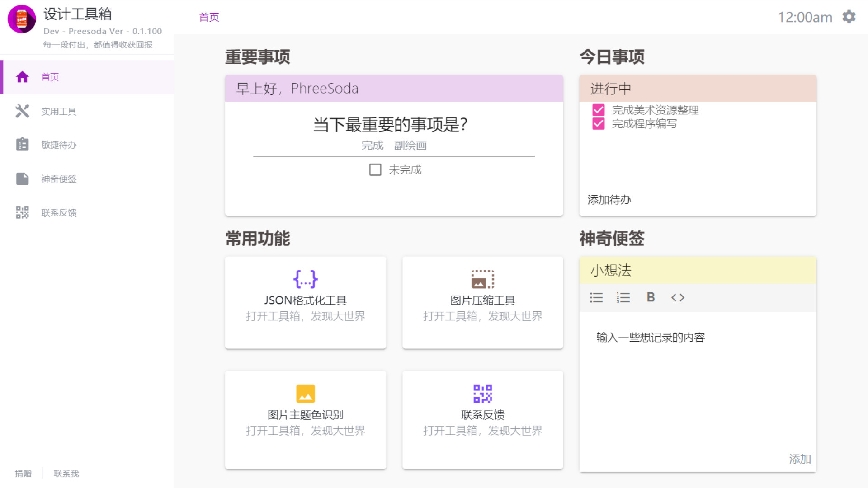Open the 神奇便签 sidebar section
The image size is (868, 488).
click(59, 178)
